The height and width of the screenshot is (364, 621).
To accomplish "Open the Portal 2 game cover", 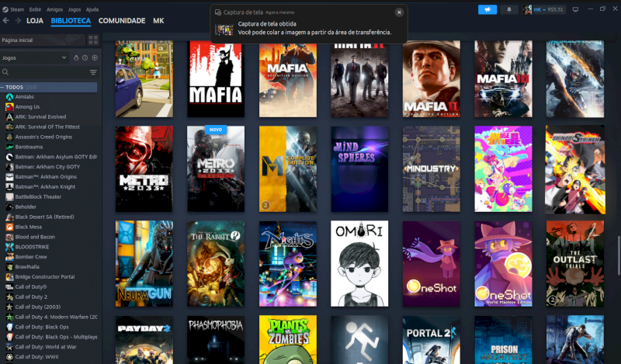I will pos(432,339).
